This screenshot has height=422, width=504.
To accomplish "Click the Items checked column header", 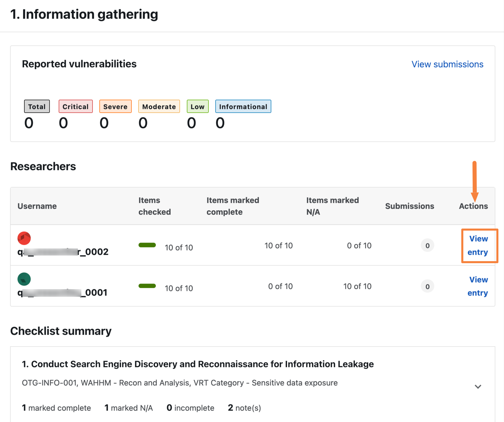I will [x=155, y=206].
